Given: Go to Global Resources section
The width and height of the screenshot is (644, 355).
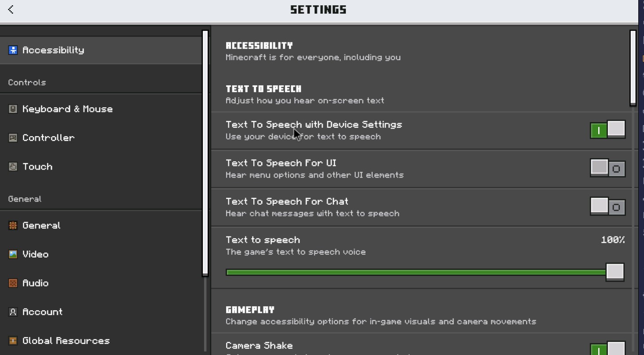Looking at the screenshot, I should coord(66,341).
